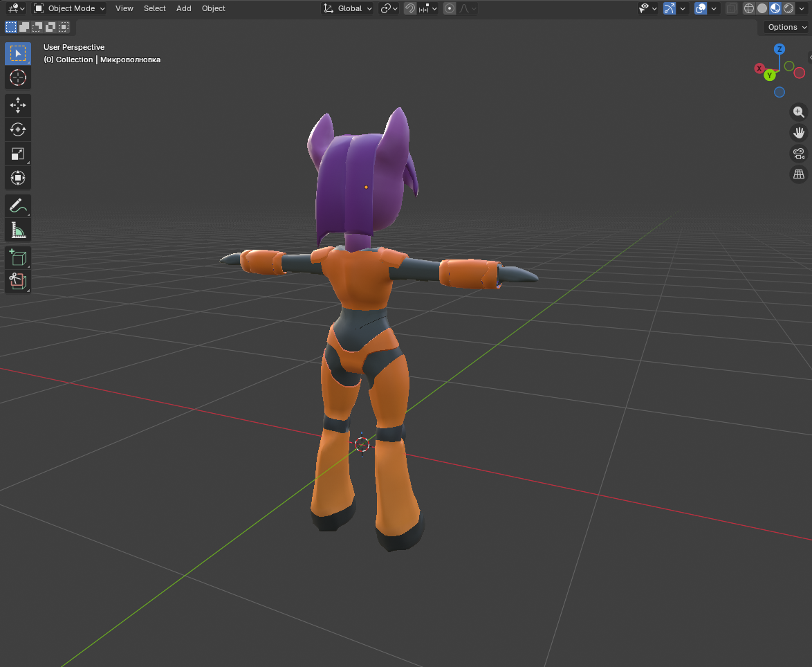The height and width of the screenshot is (667, 812).
Task: Select the Measure tool
Action: (17, 230)
